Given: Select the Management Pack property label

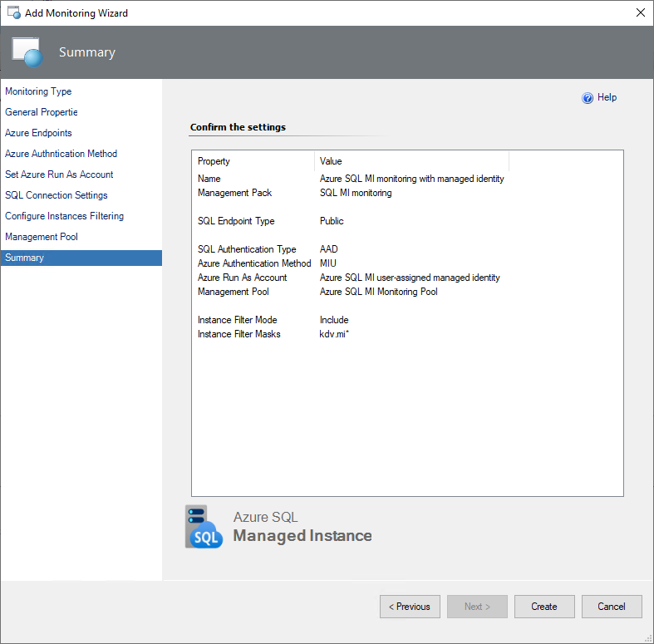Looking at the screenshot, I should coord(234,193).
